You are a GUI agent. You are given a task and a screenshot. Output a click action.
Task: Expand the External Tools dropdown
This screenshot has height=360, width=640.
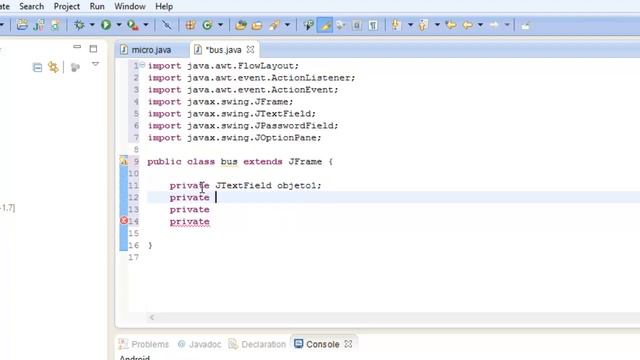coord(146,25)
